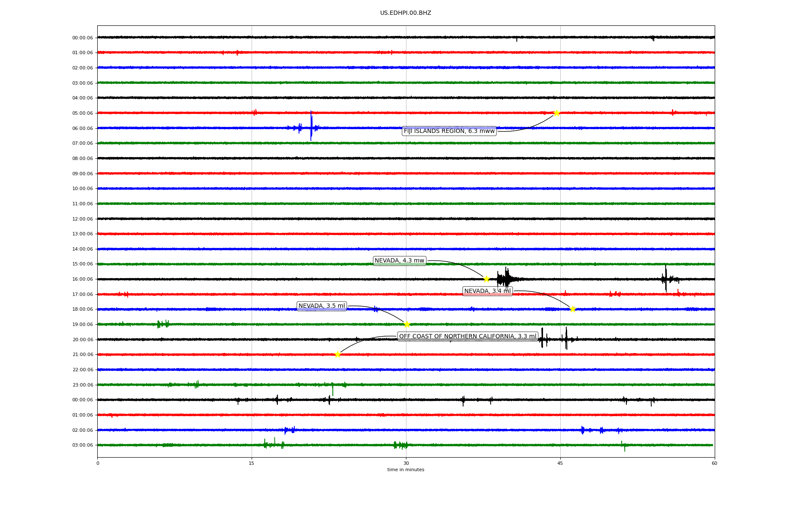Click the 45 tick label on x-axis
Image resolution: width=812 pixels, height=508 pixels.
coord(560,463)
